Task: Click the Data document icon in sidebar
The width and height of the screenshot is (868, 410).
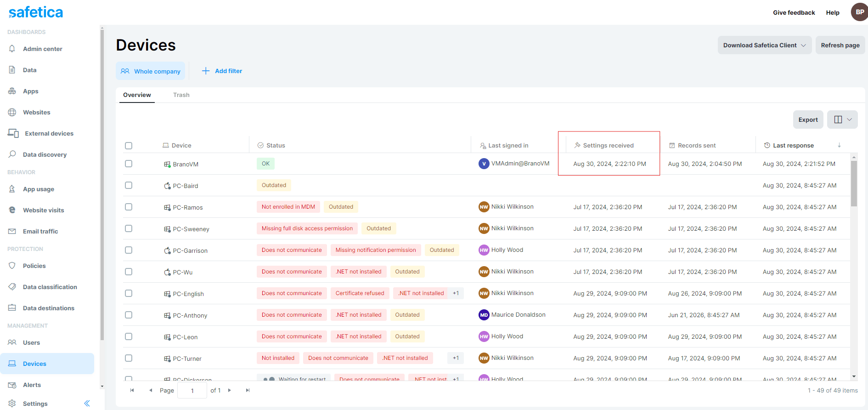Action: [12, 70]
